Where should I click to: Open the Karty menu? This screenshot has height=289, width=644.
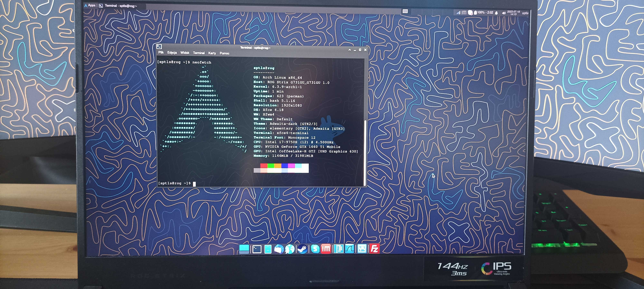(x=212, y=53)
